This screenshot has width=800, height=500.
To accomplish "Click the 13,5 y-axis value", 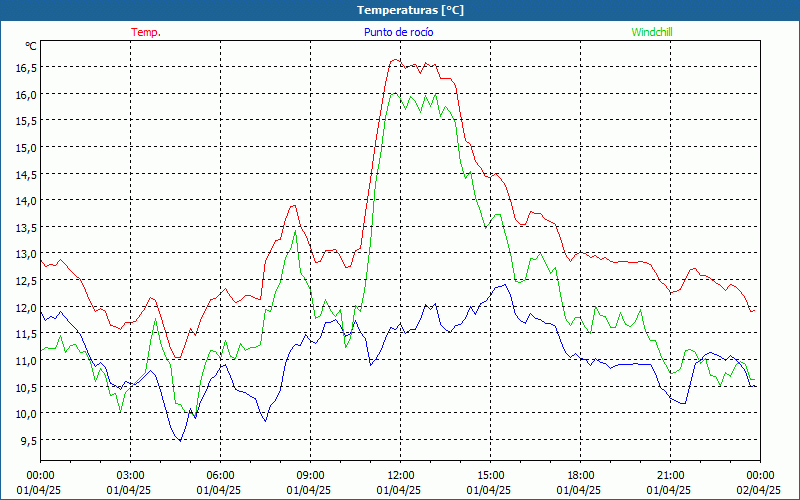I will point(26,227).
